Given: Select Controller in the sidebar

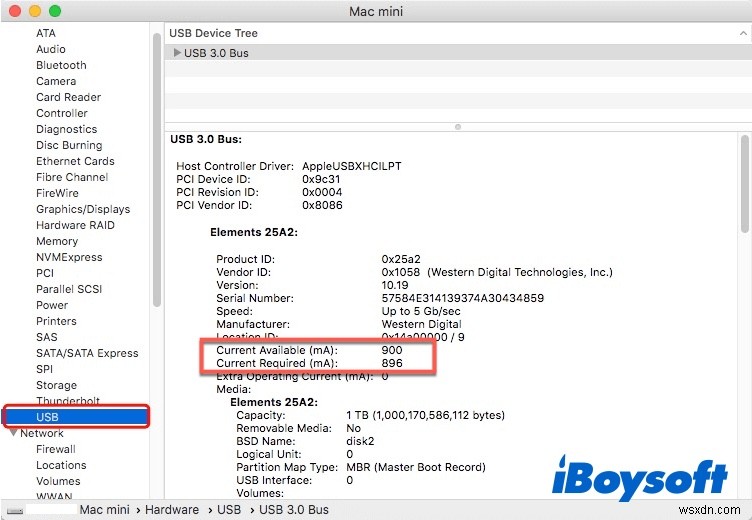Looking at the screenshot, I should tap(62, 113).
